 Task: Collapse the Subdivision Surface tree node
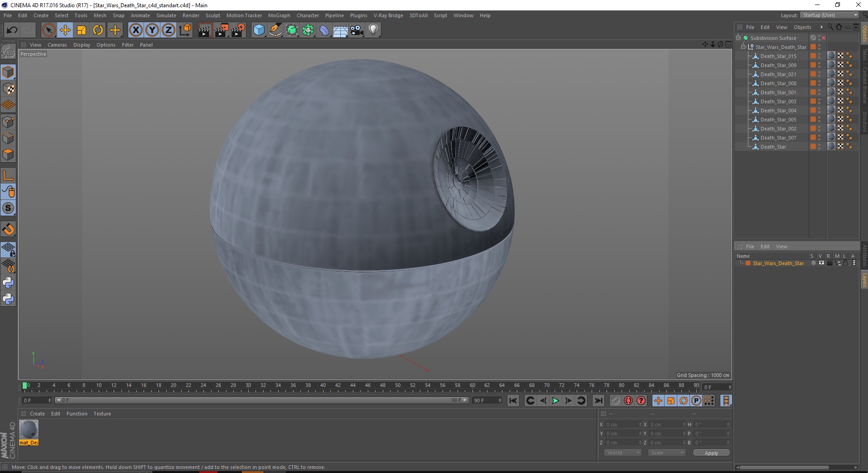pyautogui.click(x=738, y=38)
